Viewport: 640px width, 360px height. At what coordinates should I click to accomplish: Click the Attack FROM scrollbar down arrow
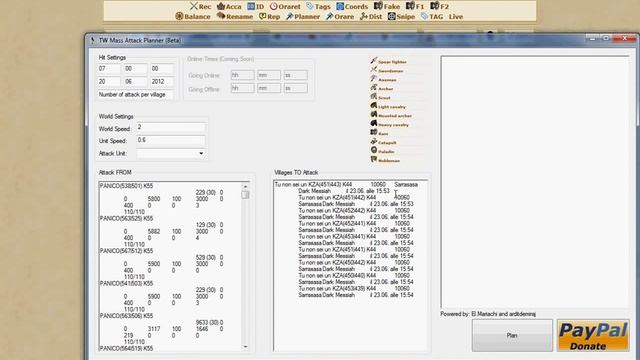pos(245,347)
